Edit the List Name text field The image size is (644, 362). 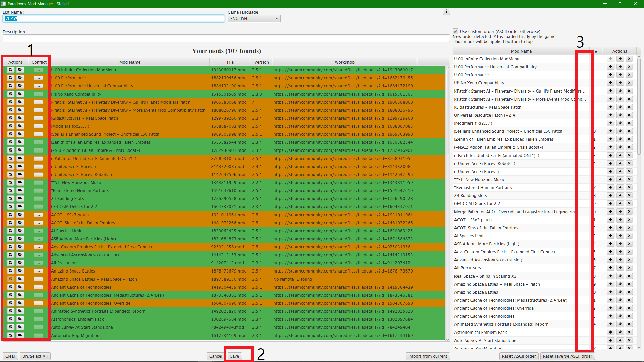(x=113, y=18)
